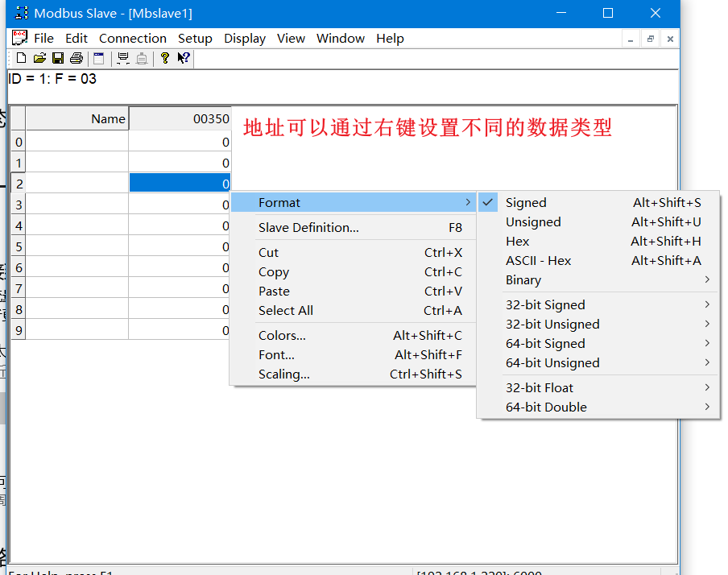Close the inner Mbslave1 child window
The height and width of the screenshot is (575, 728).
pyautogui.click(x=670, y=39)
